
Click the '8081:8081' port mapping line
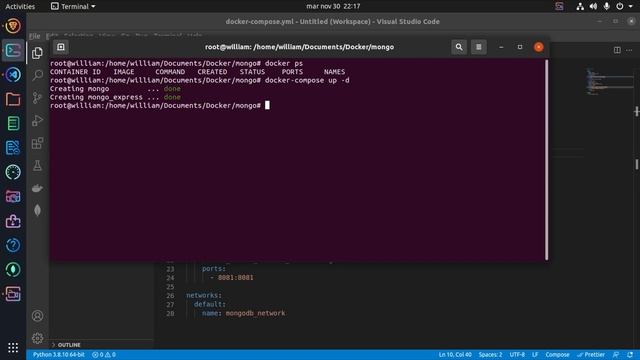[232, 278]
